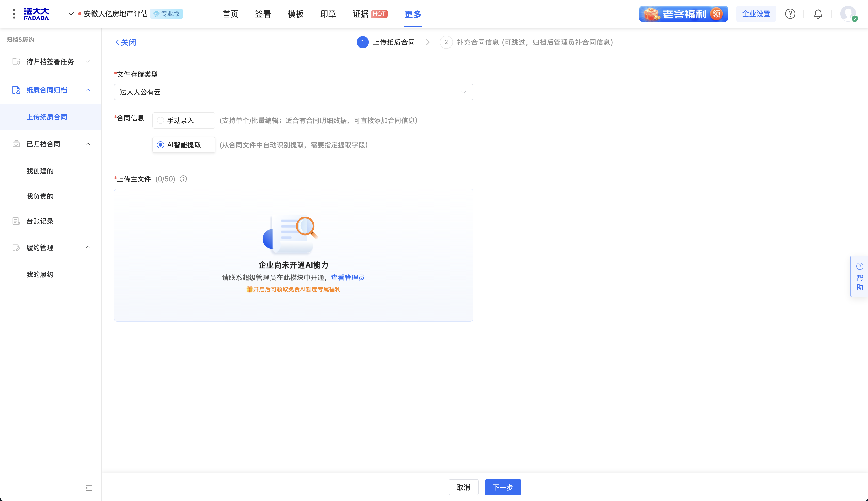Collapse the 已归档合同 sidebar group
868x501 pixels.
(88, 144)
